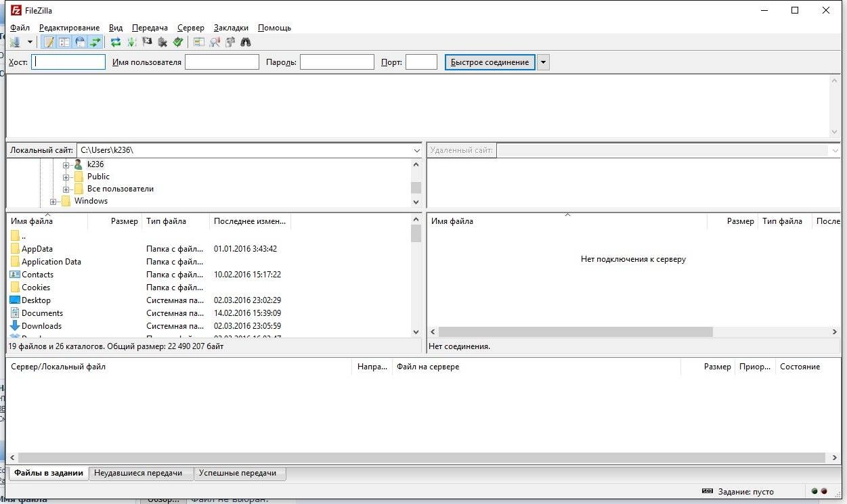Focus the Хост input field

coord(68,62)
